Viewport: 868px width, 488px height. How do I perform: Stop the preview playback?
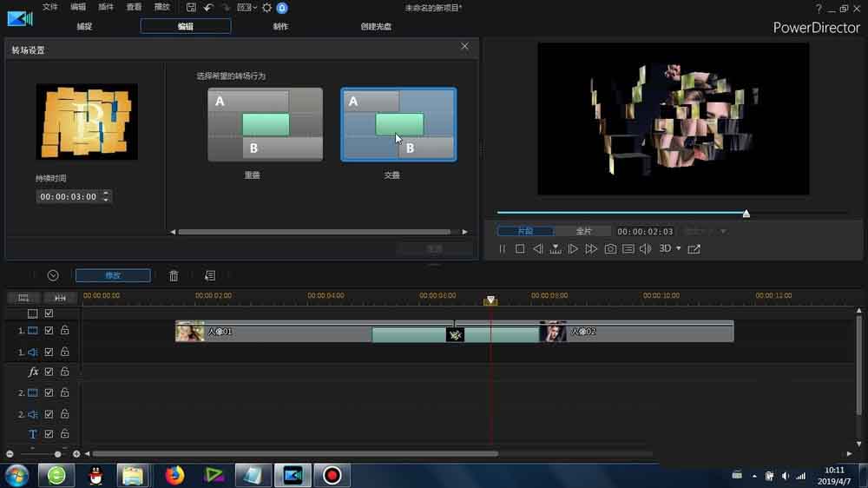(520, 248)
